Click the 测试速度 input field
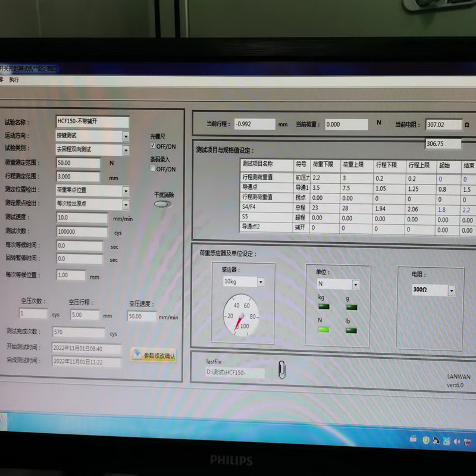 (x=82, y=218)
